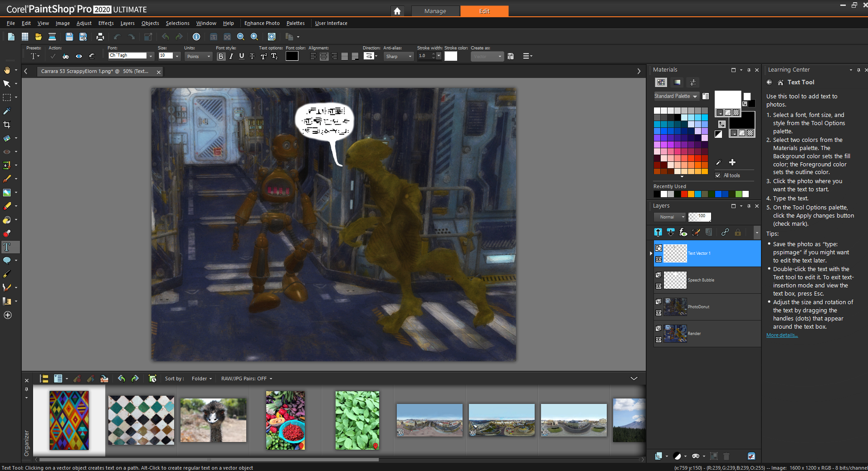Click the Home icon button
This screenshot has width=868, height=471.
coord(397,11)
